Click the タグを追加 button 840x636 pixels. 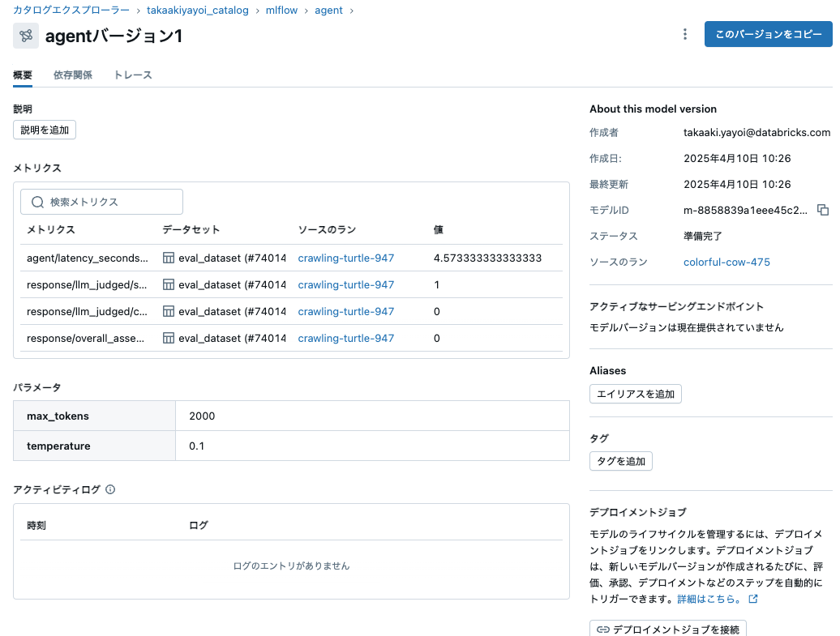[x=620, y=462]
